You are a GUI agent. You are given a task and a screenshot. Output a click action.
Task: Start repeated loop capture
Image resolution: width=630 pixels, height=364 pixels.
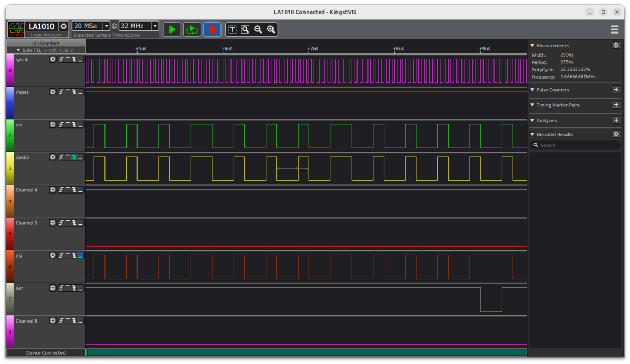tap(192, 29)
